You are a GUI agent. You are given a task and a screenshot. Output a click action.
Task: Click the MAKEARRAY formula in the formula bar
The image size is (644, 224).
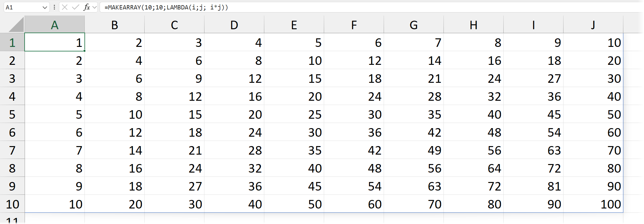click(166, 7)
